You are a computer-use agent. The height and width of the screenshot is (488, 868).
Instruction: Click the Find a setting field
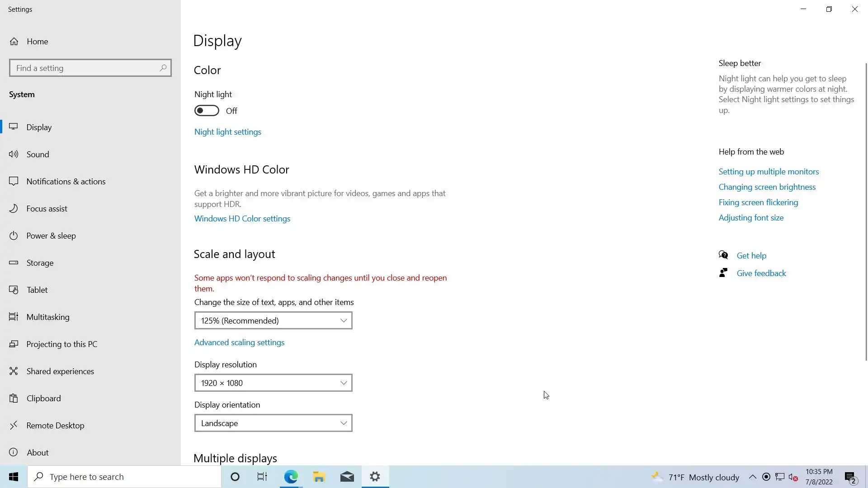tap(85, 68)
